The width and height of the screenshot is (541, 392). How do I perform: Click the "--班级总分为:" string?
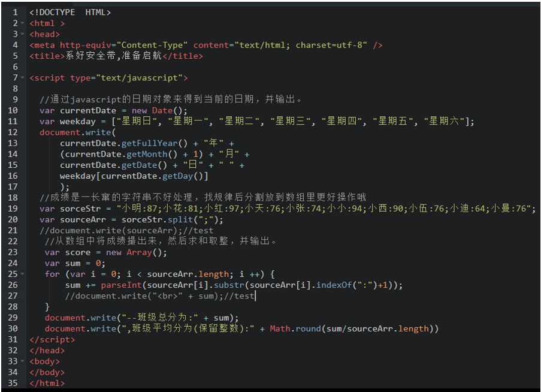pos(160,318)
